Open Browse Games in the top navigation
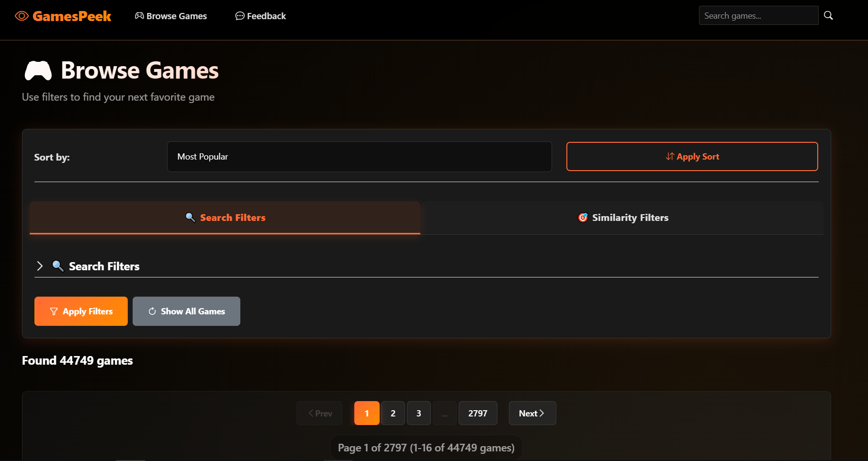 [x=171, y=16]
